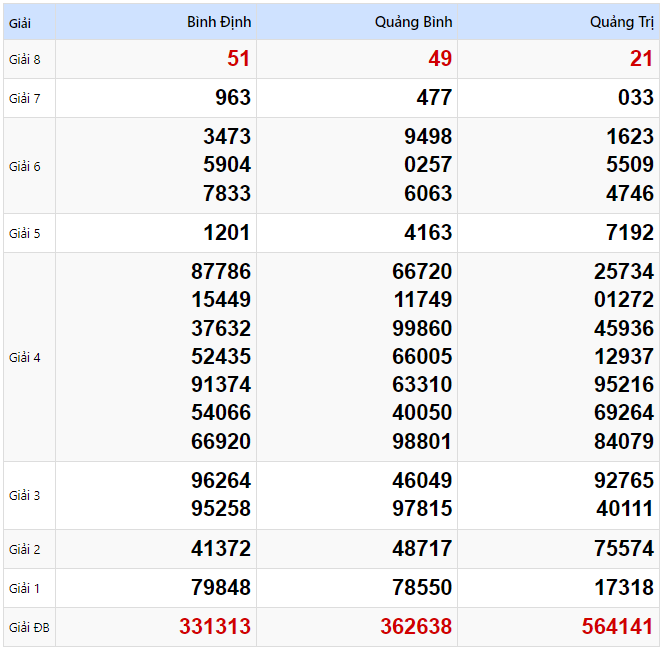This screenshot has height=650, width=662.
Task: Click first prize number 79848
Action: (x=221, y=588)
